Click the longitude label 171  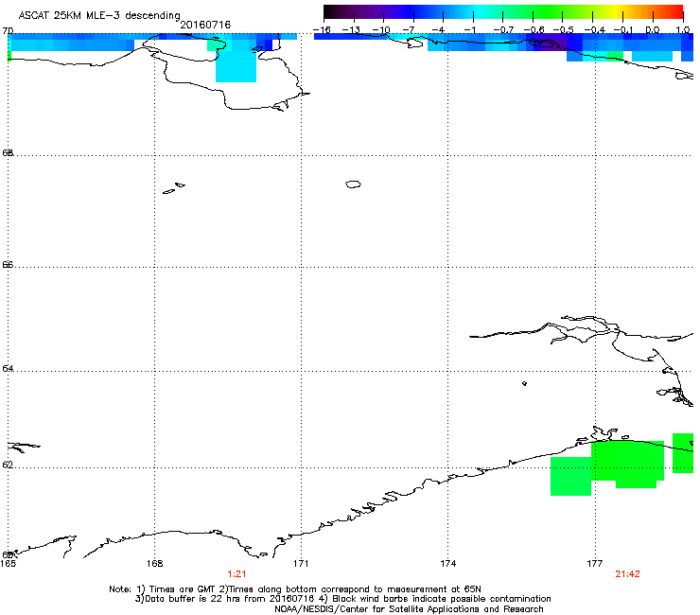tap(301, 564)
